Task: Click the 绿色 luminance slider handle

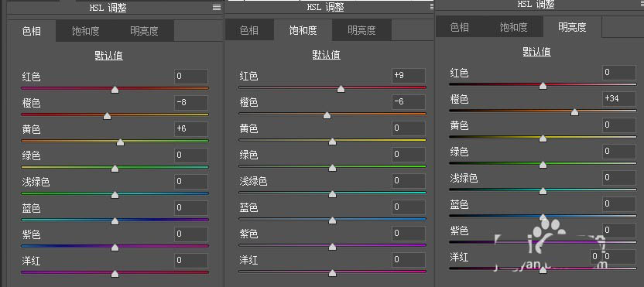Action: pos(543,165)
